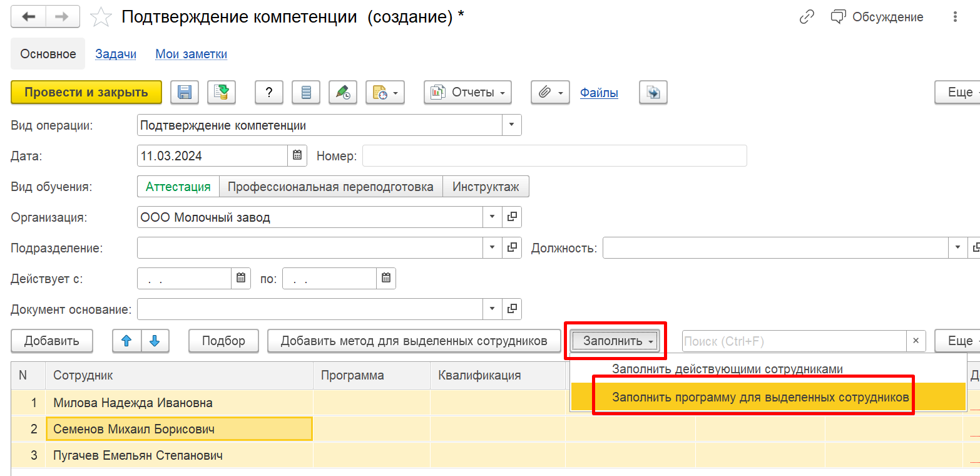The height and width of the screenshot is (476, 980).
Task: Click the Программа column header
Action: click(x=372, y=375)
